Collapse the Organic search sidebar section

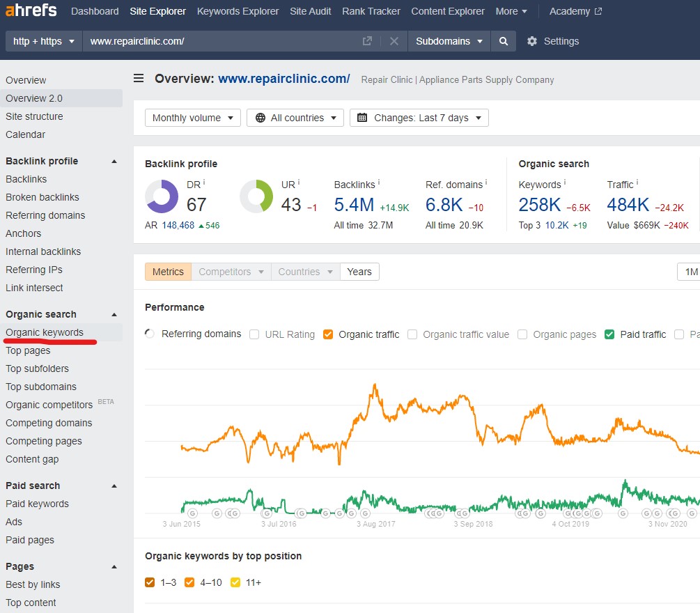coord(114,314)
